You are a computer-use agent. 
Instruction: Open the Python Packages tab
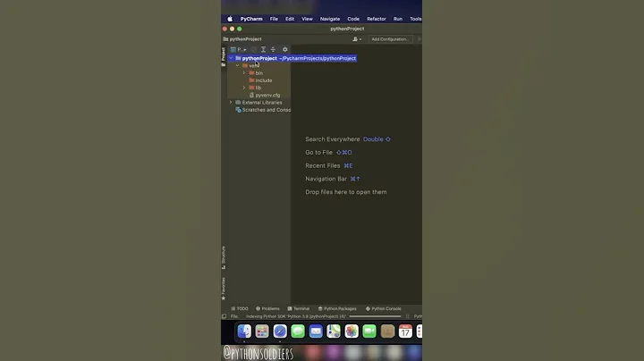[337, 308]
